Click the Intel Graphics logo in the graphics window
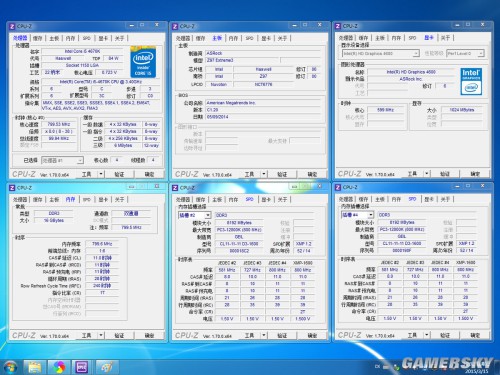The image size is (500, 375). 471,82
